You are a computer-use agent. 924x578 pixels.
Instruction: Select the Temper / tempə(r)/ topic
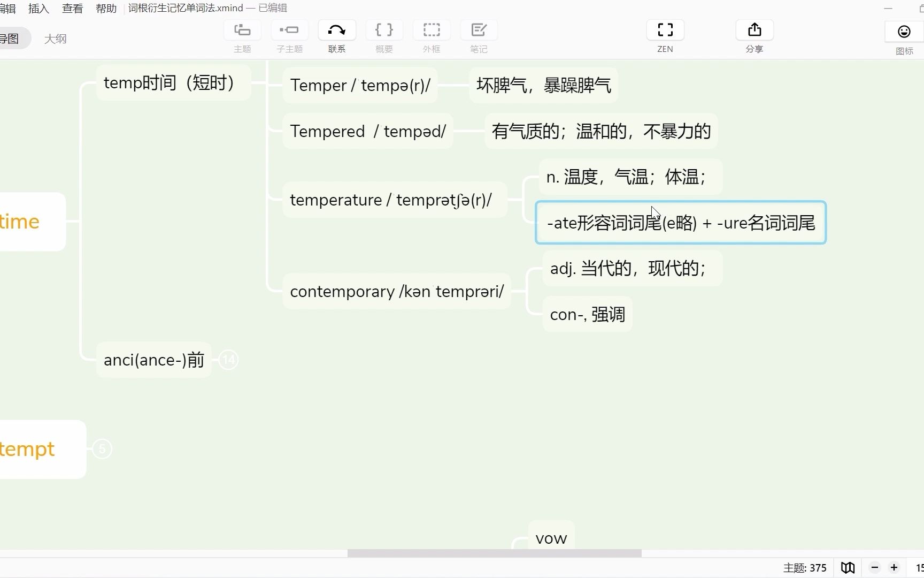coord(360,85)
